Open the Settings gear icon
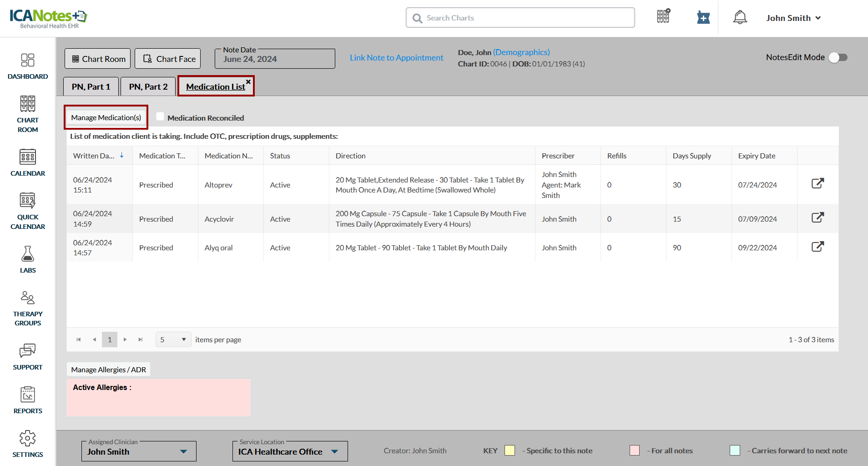This screenshot has width=868, height=466. coord(28,438)
